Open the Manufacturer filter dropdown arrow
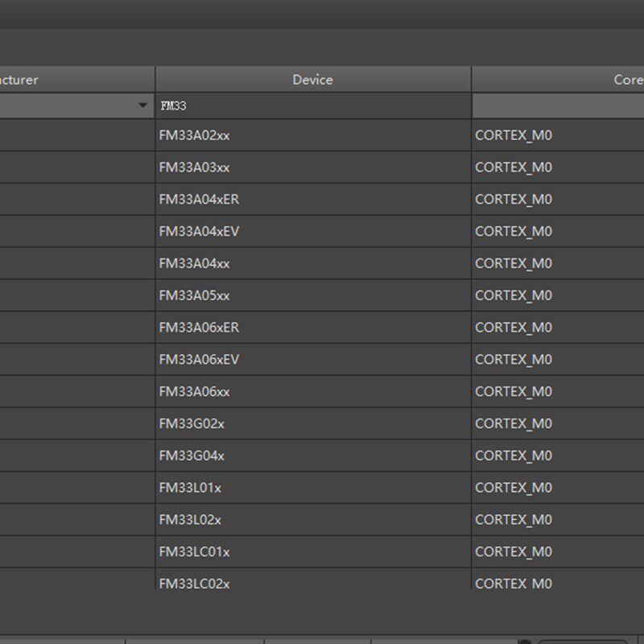Screen dimensions: 644x644 pos(143,105)
